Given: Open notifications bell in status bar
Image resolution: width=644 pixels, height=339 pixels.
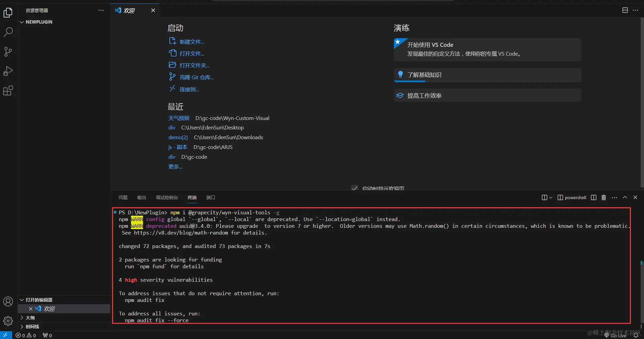Looking at the screenshot, I should point(636,335).
